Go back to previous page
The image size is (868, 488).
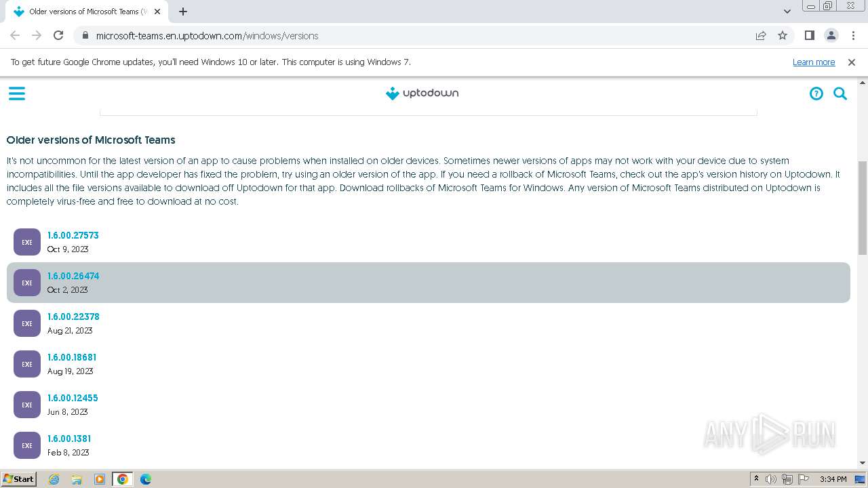coord(15,35)
